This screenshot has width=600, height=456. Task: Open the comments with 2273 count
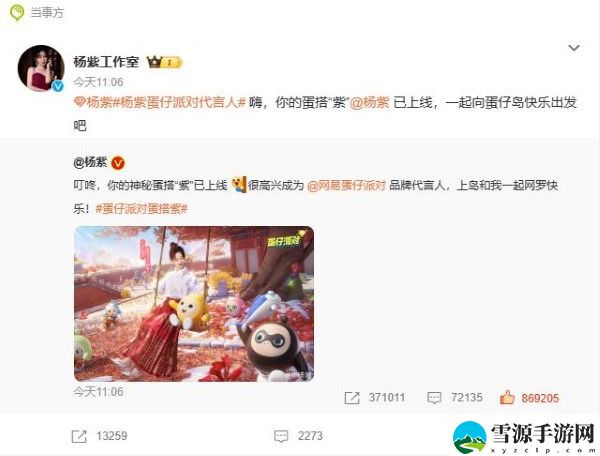298,436
